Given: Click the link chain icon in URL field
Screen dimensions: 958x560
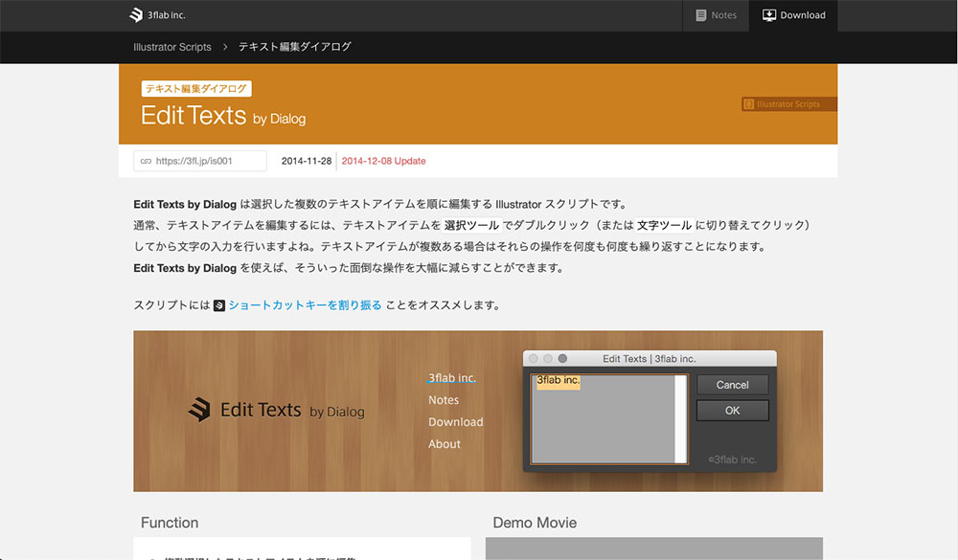Looking at the screenshot, I should [146, 161].
